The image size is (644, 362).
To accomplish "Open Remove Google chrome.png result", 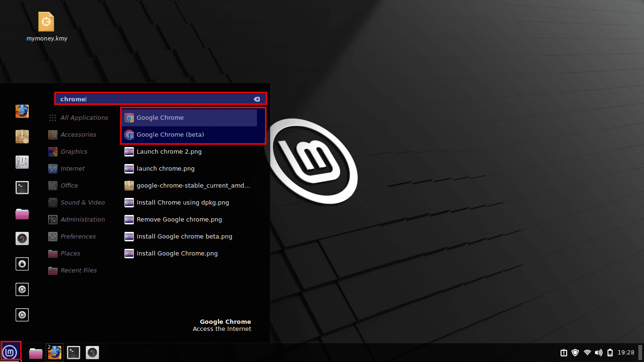I will click(x=189, y=220).
